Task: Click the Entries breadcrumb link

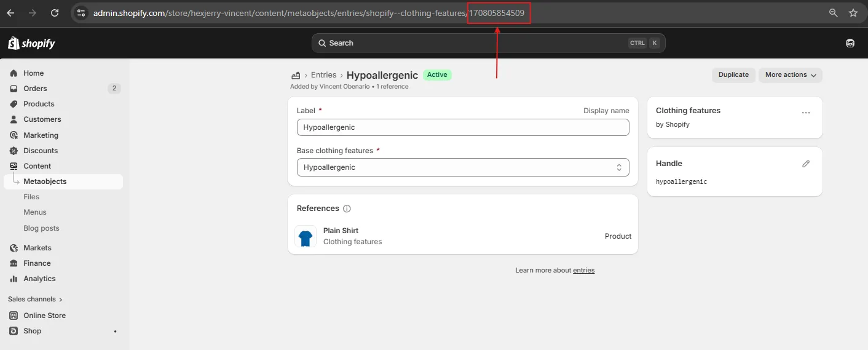Action: coord(323,75)
